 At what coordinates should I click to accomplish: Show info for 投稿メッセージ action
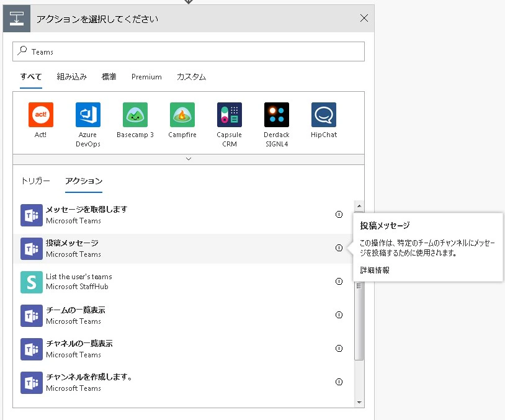pos(339,248)
